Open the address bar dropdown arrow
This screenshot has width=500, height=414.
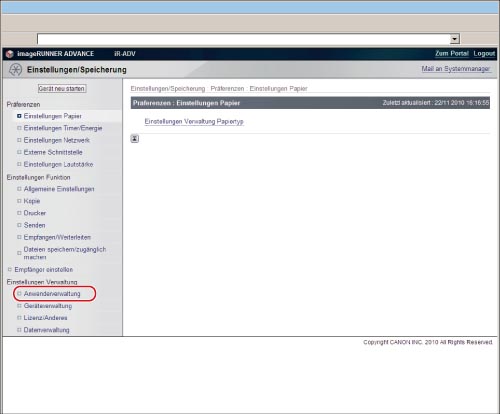pos(455,39)
